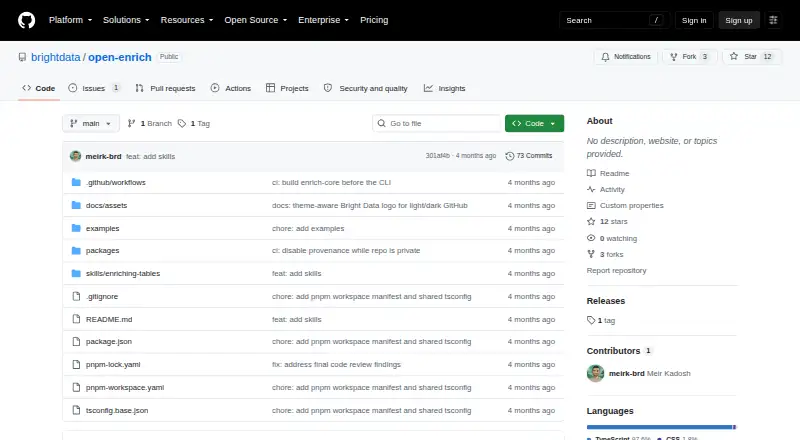800x440 pixels.
Task: Open the packages folder icon
Action: pos(76,251)
